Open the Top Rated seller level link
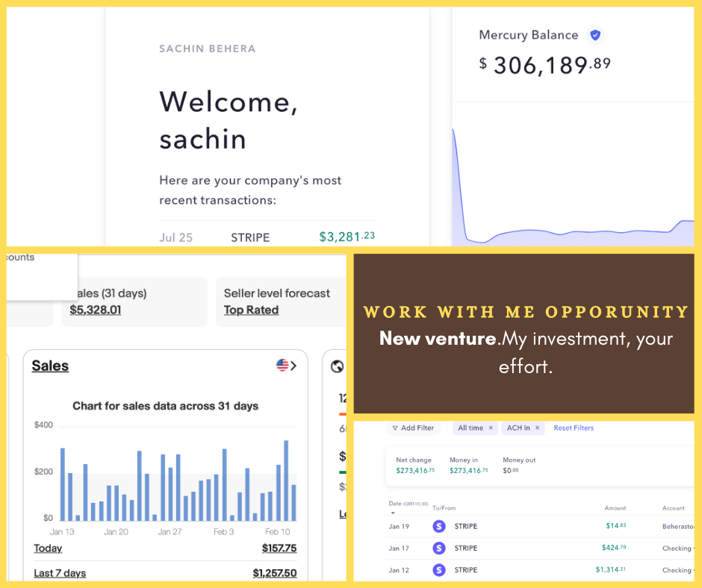This screenshot has width=702, height=588. point(251,310)
